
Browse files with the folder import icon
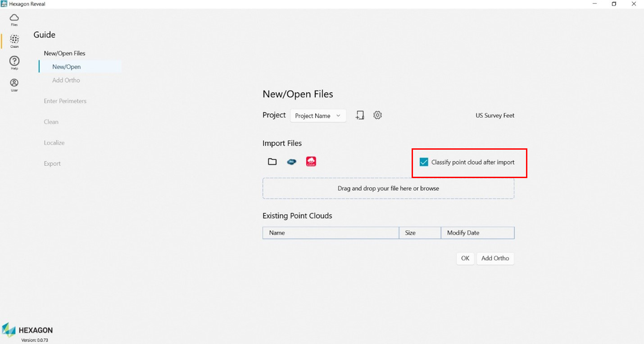coord(272,161)
